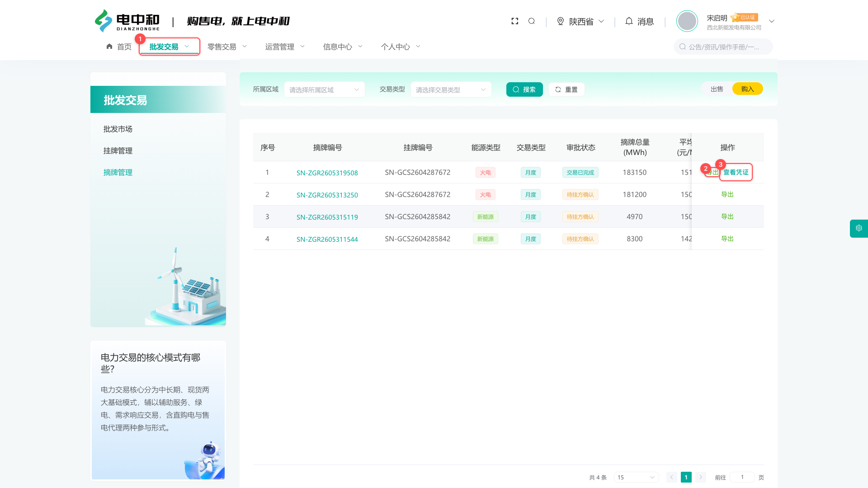The height and width of the screenshot is (488, 868).
Task: Click 导出 for SN-ZGR2605313250 row
Action: [x=727, y=194]
